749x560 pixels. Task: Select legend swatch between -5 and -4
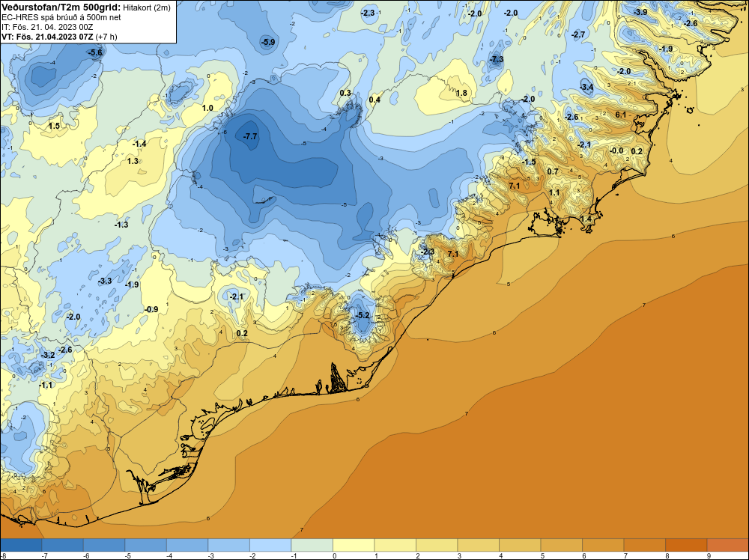146,545
